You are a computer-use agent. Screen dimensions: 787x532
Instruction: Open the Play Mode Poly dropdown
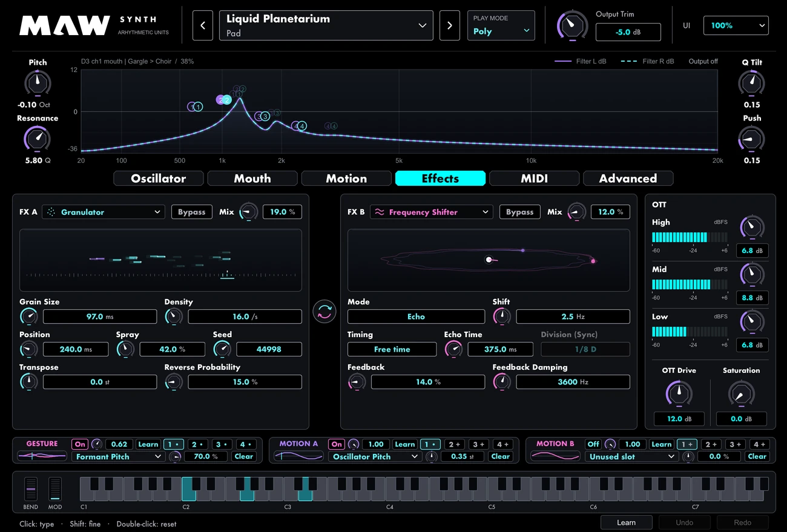(501, 25)
